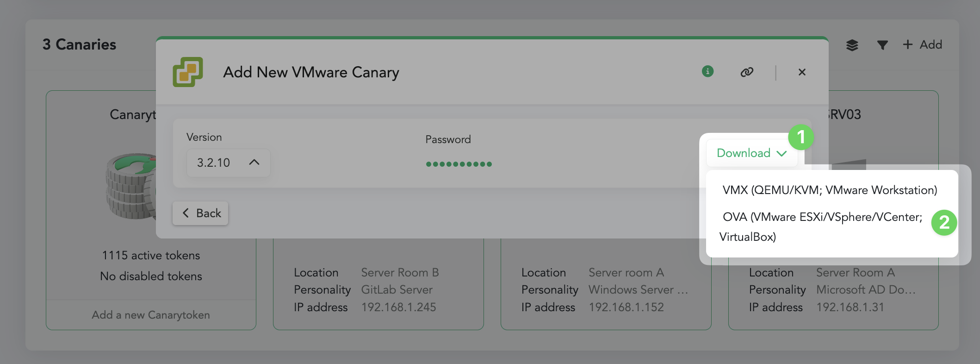980x364 pixels.
Task: Click the 1115 active tokens text
Action: click(x=151, y=255)
